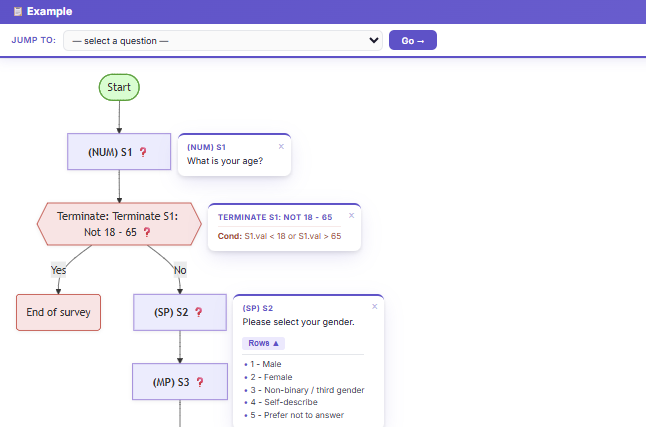Click the red question mark on S3 node

[x=200, y=382]
